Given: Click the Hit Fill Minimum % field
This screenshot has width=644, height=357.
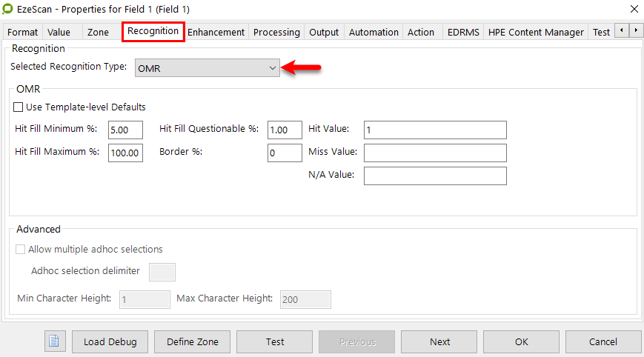Looking at the screenshot, I should [x=125, y=130].
